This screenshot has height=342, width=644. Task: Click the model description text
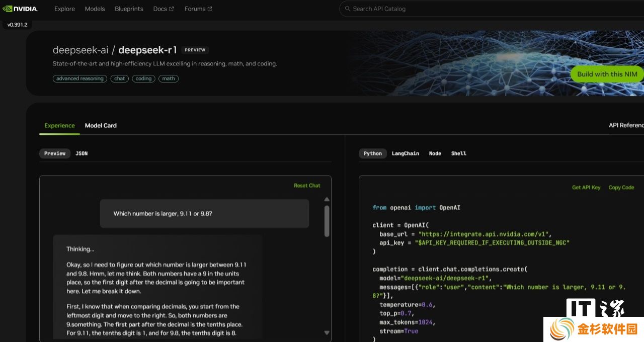coord(165,64)
